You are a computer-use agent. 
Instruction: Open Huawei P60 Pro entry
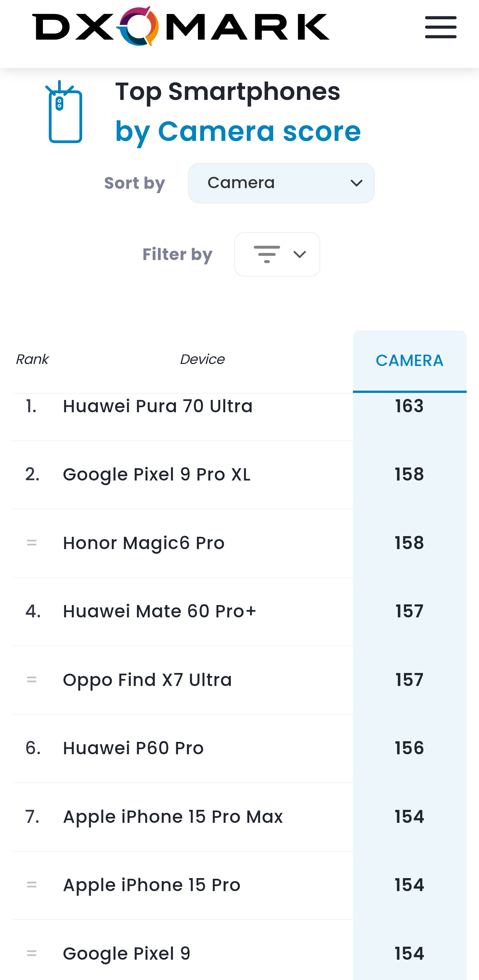click(133, 748)
